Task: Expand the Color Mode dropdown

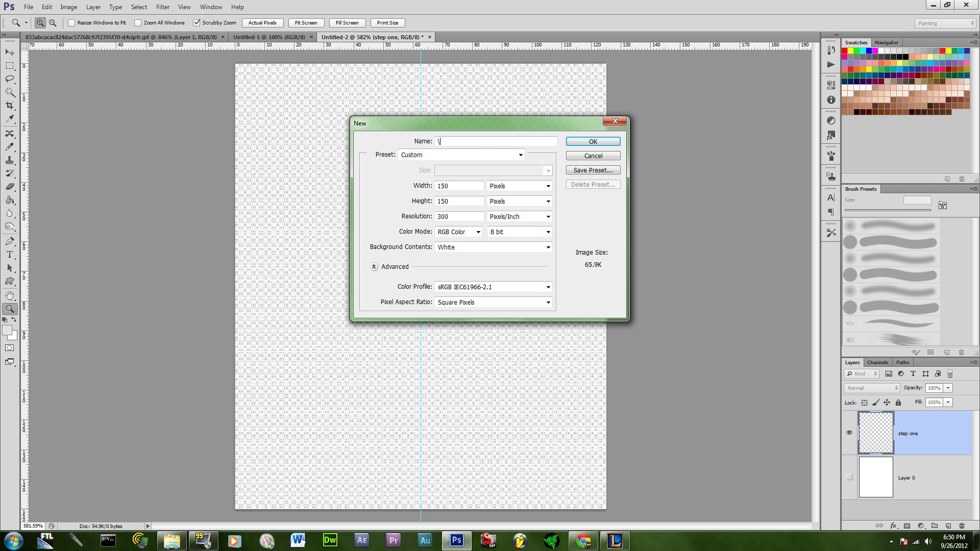Action: point(478,232)
